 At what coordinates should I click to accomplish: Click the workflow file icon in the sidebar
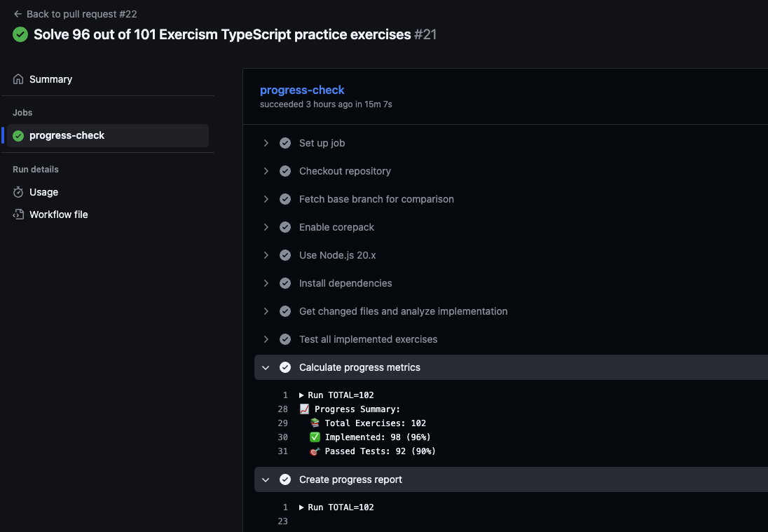pyautogui.click(x=18, y=214)
